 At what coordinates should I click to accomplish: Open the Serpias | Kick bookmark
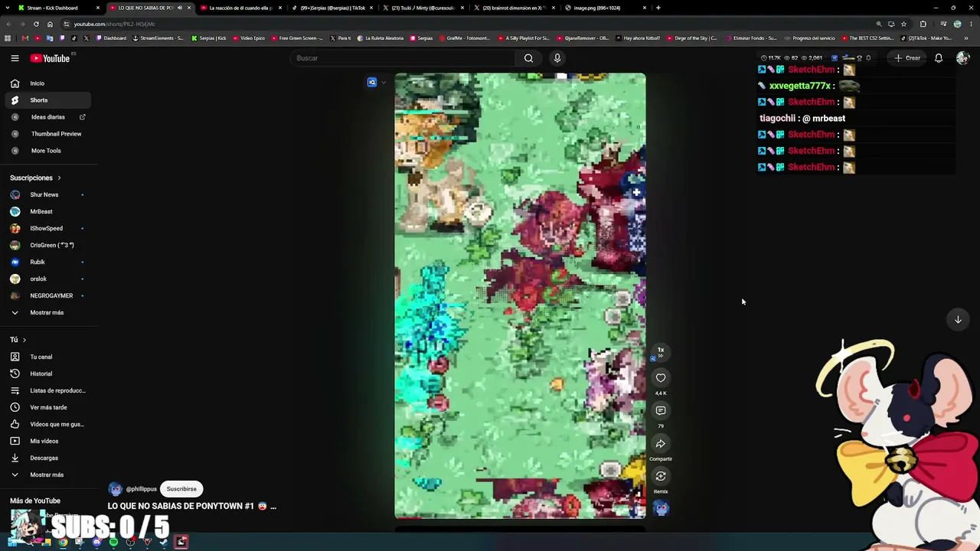[209, 38]
